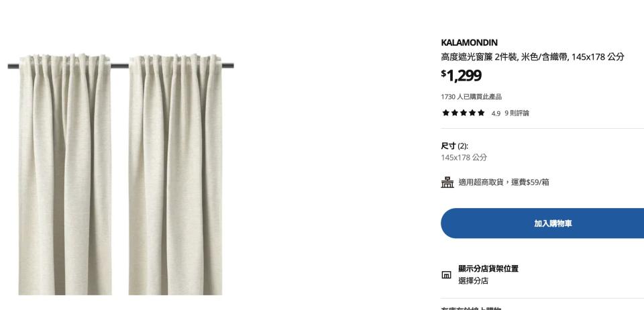Open the left curtain panel image
644x310 pixels.
(65, 174)
